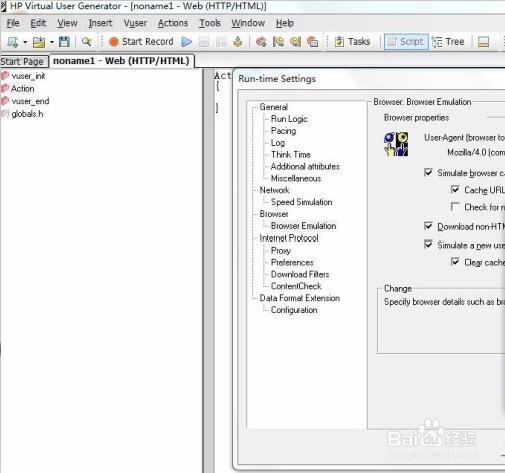Click the New Script toolbar icon
The width and height of the screenshot is (505, 473).
(x=12, y=42)
